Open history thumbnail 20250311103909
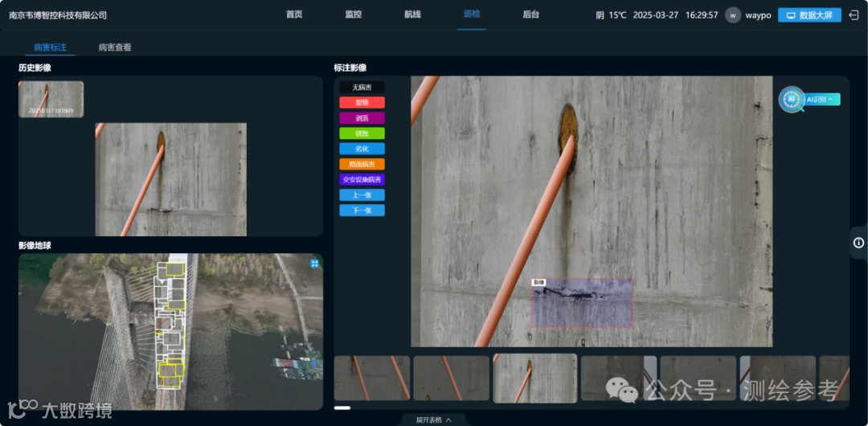This screenshot has width=868, height=426. coord(51,99)
